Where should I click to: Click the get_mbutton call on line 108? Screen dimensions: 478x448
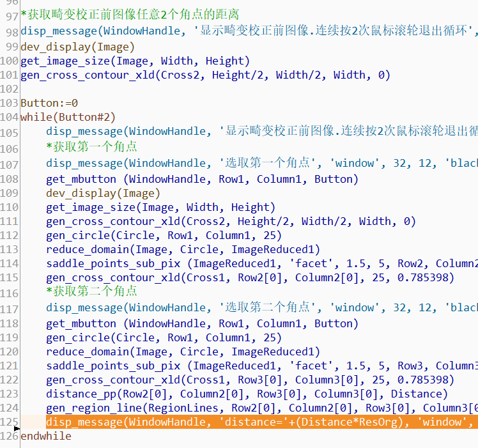tap(202, 179)
